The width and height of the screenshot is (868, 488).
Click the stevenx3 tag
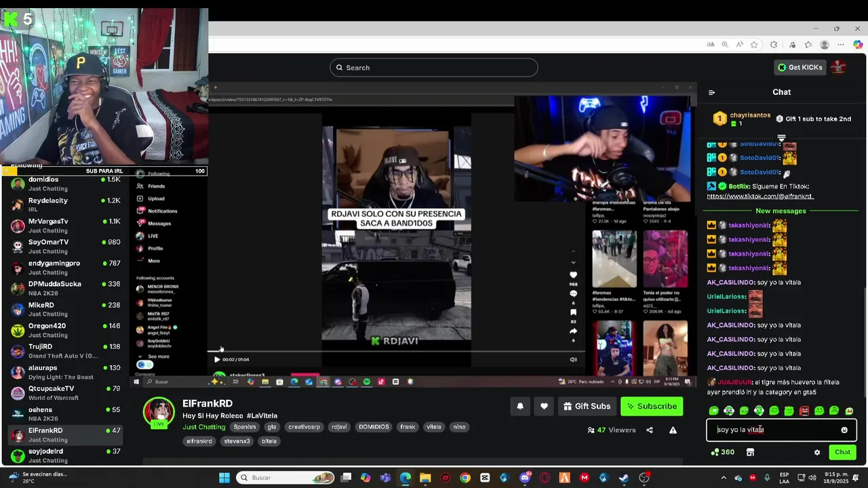pos(237,441)
